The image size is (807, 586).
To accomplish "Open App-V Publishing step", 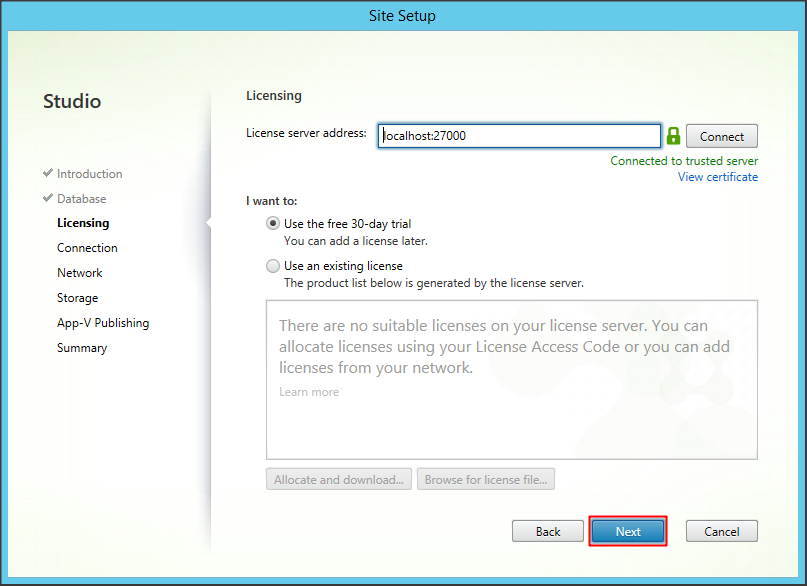I will click(103, 323).
